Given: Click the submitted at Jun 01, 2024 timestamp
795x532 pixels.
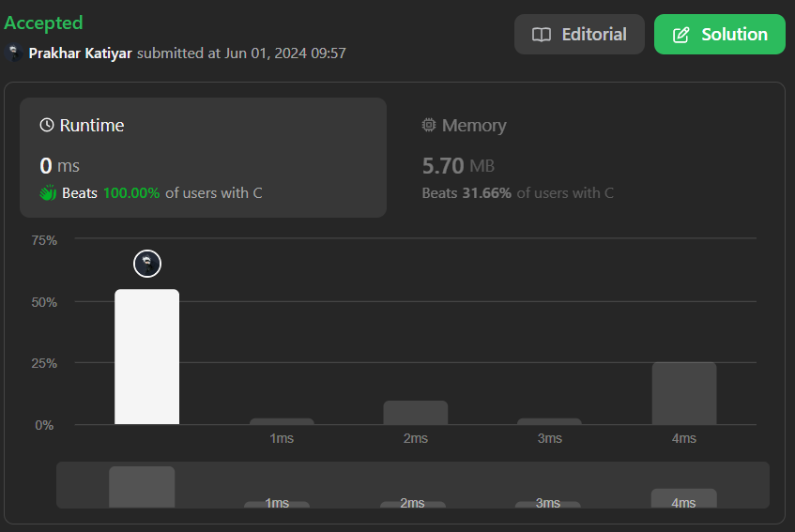Looking at the screenshot, I should 241,53.
